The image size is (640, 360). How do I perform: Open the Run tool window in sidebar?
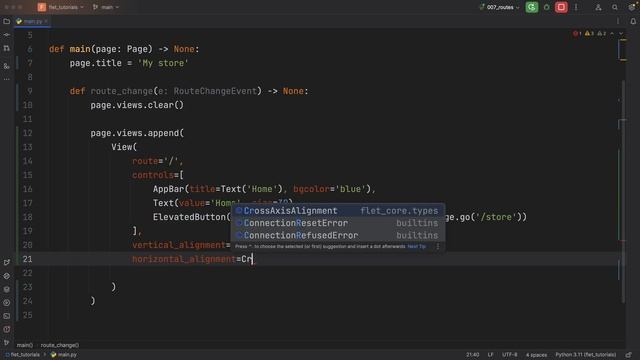pos(7,262)
